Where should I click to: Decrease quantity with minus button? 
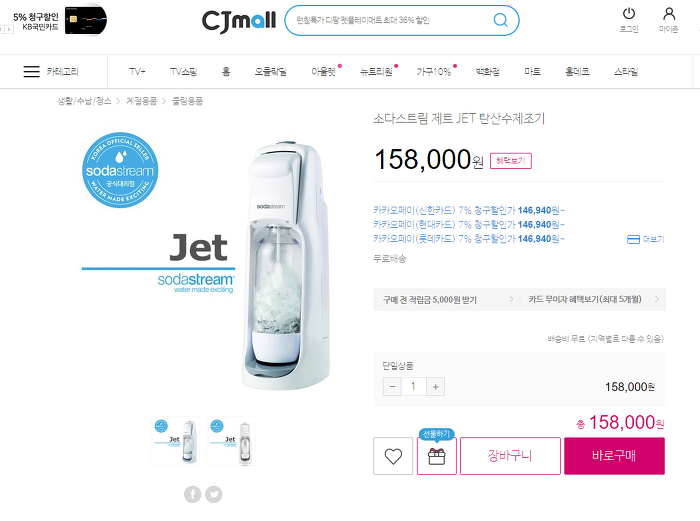[392, 387]
